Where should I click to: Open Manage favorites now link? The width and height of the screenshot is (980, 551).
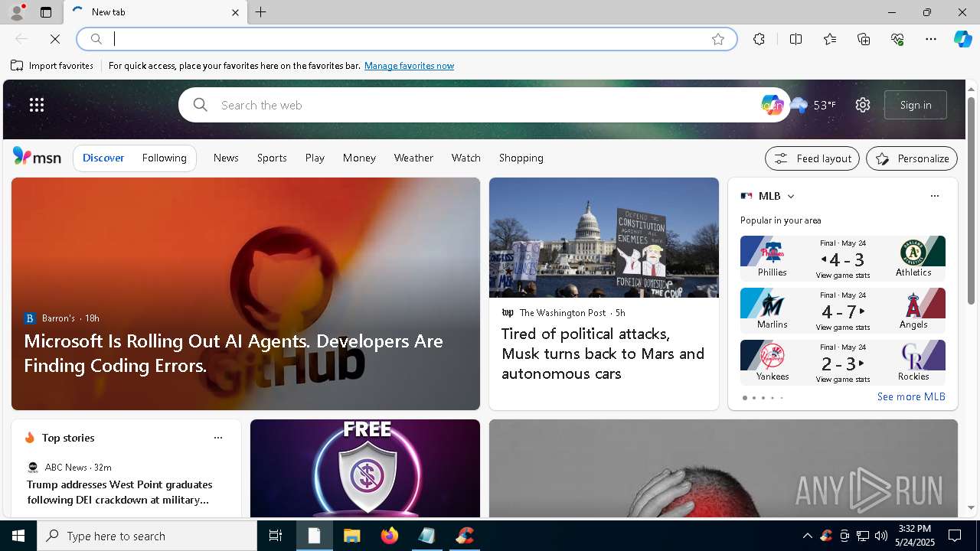(x=409, y=66)
